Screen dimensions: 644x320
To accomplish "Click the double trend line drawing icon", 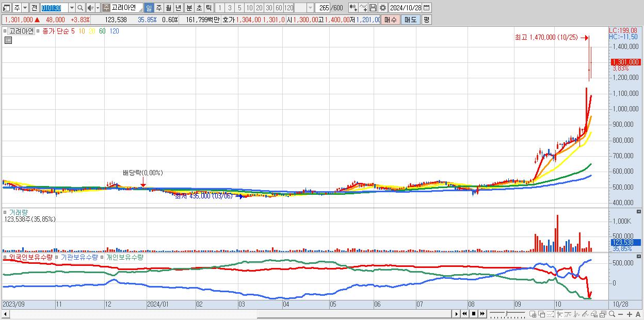I will coord(585,314).
